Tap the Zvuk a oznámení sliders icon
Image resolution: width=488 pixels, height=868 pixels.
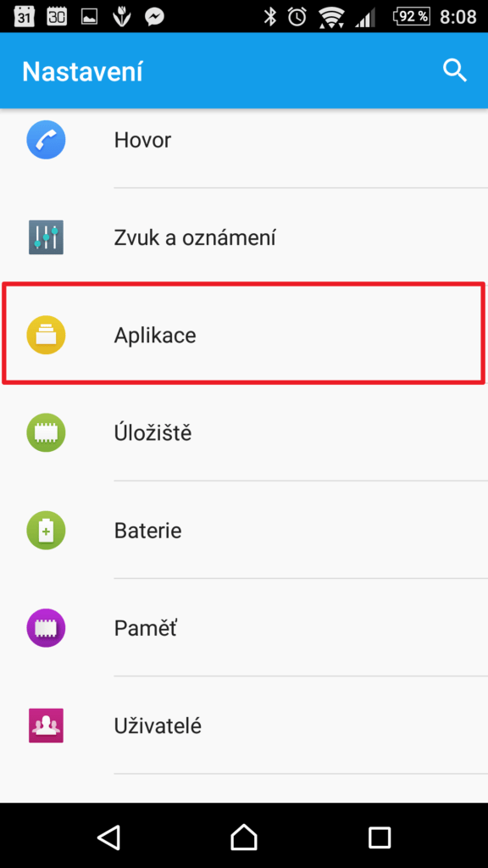click(46, 237)
